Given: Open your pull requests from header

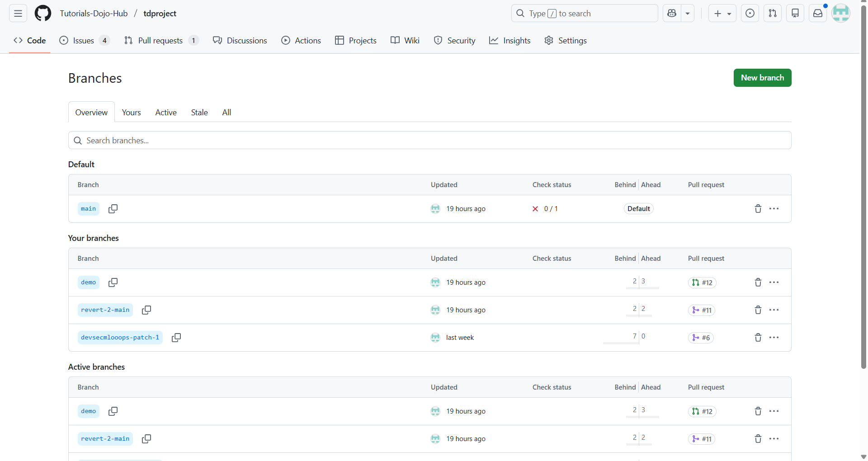Looking at the screenshot, I should click(773, 14).
